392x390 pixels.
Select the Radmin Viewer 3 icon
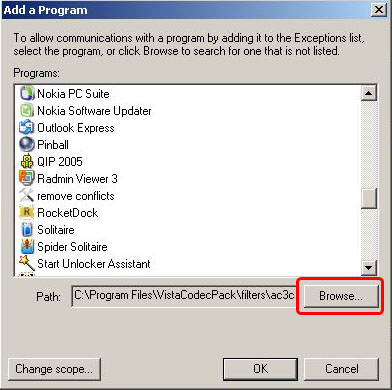pos(27,178)
